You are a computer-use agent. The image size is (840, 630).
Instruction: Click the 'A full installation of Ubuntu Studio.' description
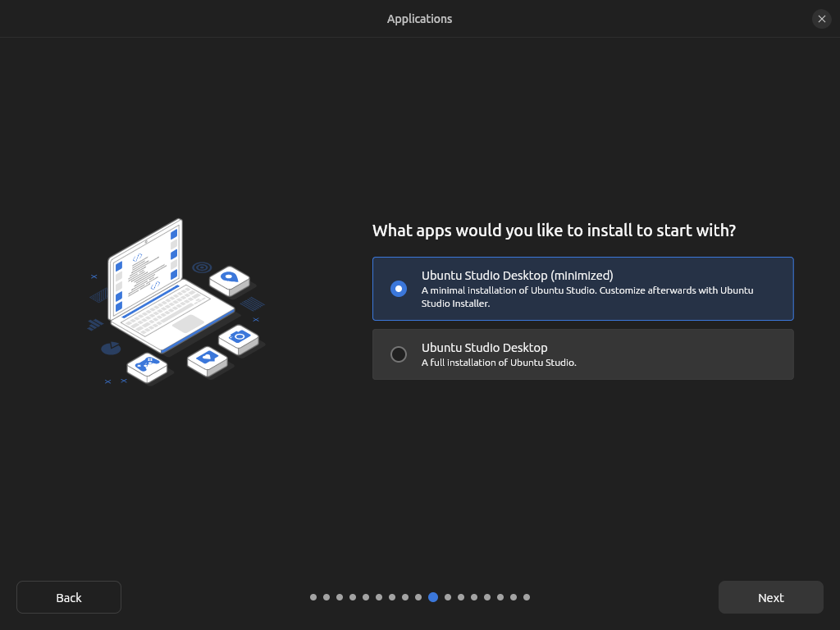(x=499, y=363)
